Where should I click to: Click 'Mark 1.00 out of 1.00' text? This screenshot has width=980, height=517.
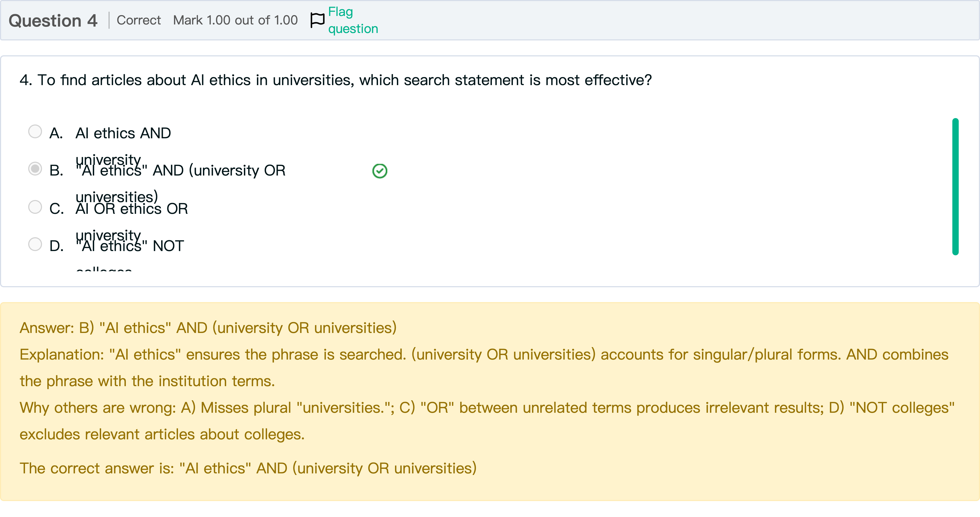coord(235,20)
